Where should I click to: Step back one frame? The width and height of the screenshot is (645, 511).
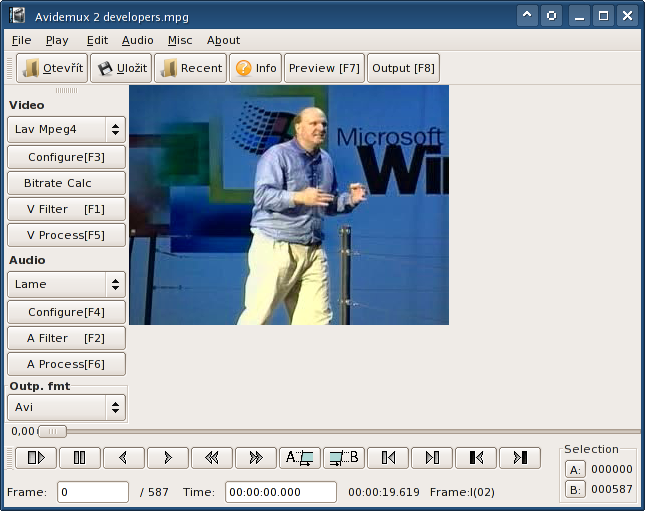124,458
